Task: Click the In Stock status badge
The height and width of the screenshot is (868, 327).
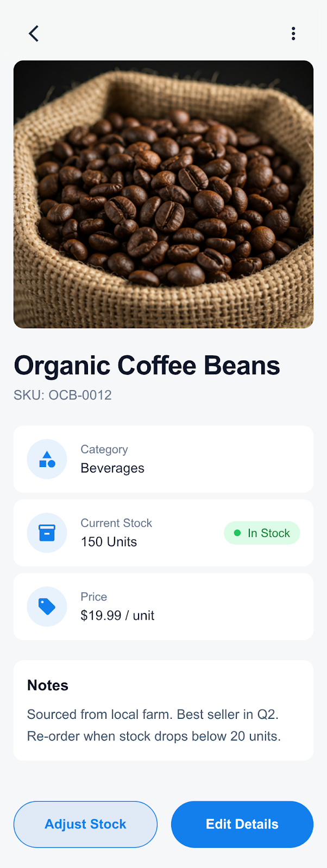Action: coord(262,533)
